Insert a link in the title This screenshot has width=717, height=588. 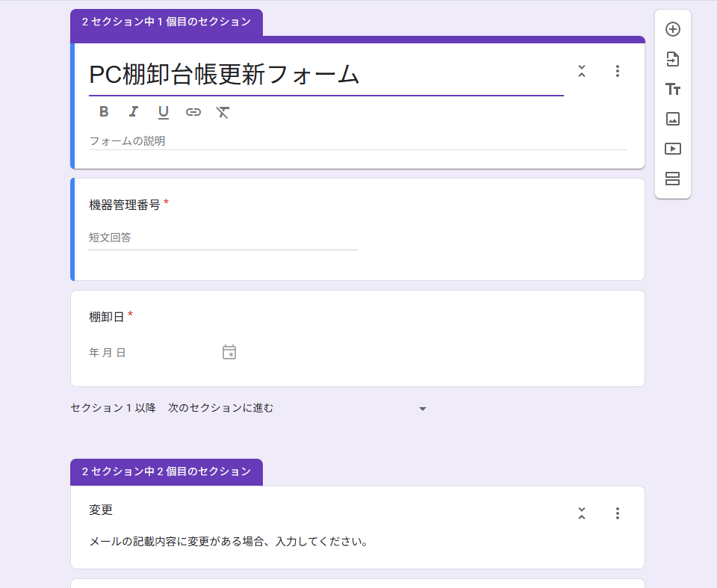pos(193,112)
